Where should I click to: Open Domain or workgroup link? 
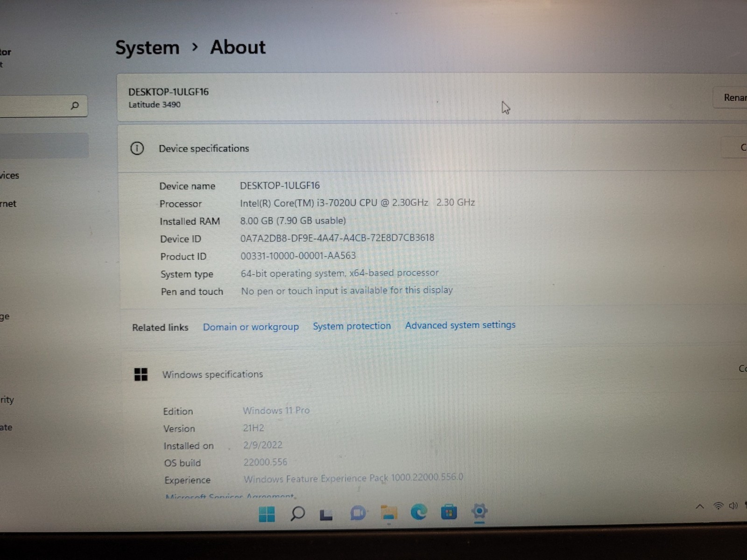pyautogui.click(x=251, y=327)
